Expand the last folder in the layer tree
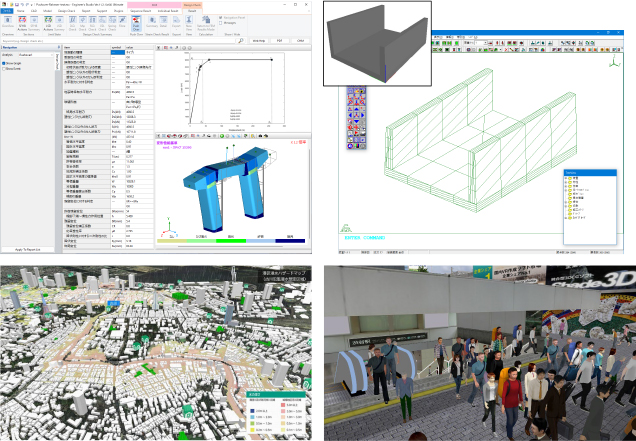 coord(564,216)
